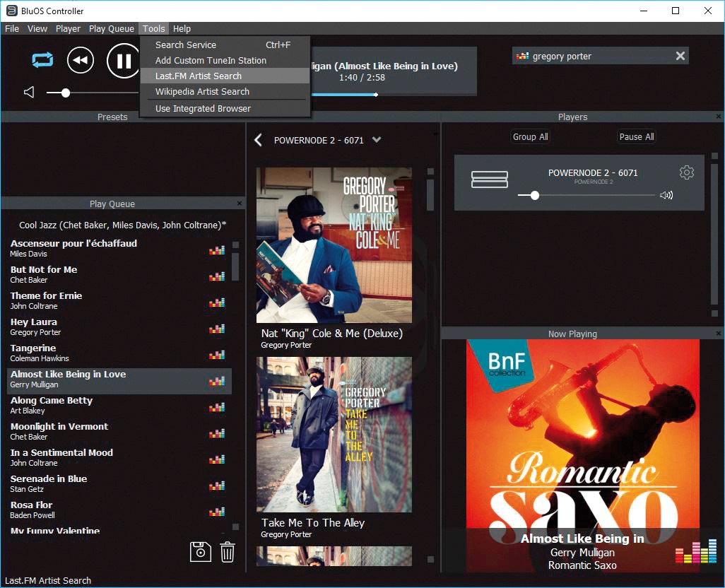This screenshot has height=588, width=725.
Task: Clear the gregory porter search with X
Action: [x=680, y=56]
